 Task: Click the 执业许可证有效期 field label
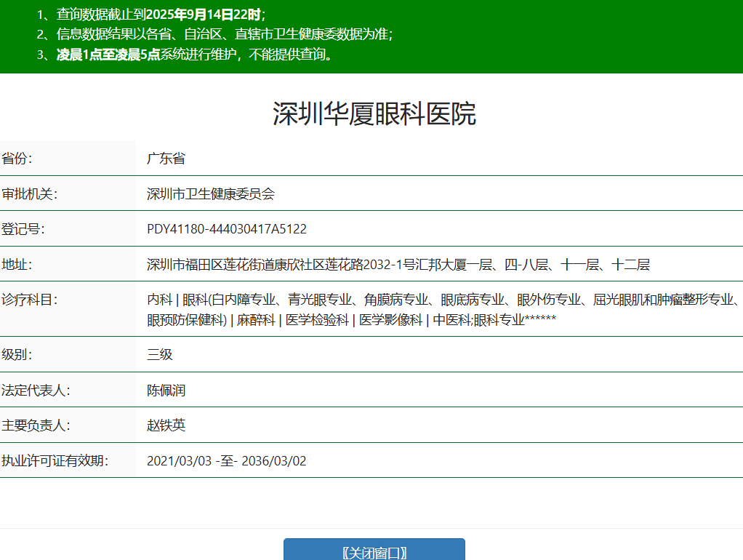[x=55, y=460]
